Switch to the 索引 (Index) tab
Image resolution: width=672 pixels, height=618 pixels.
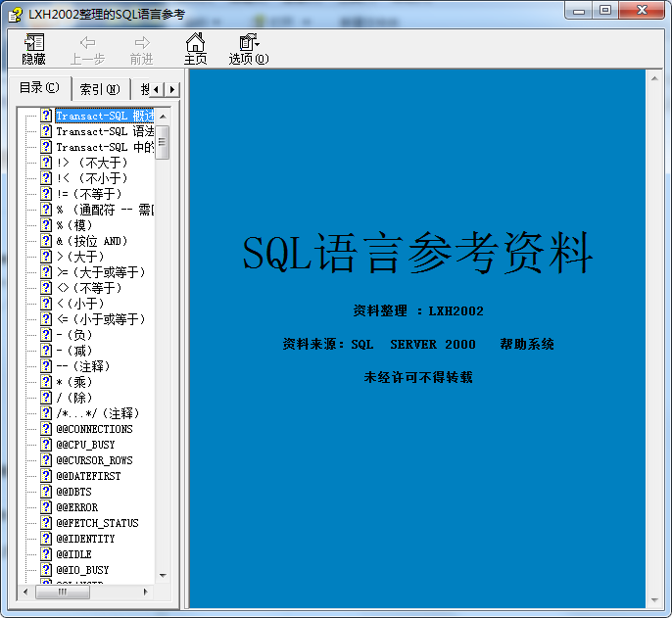[x=99, y=89]
